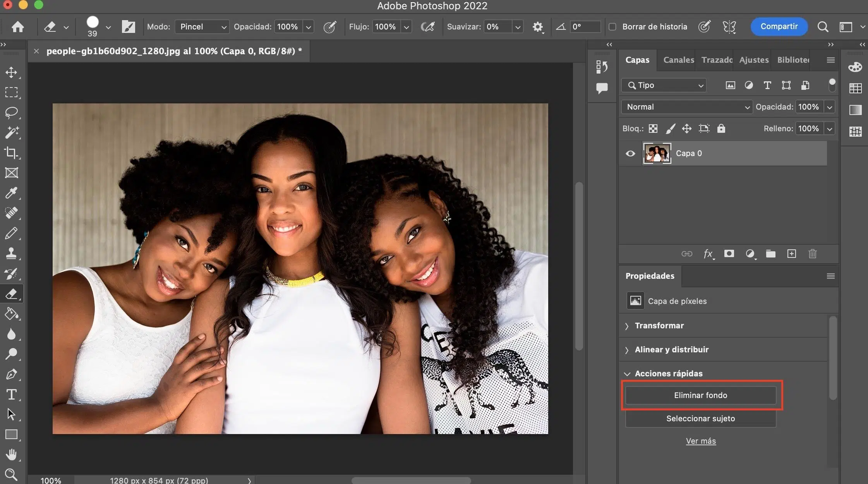Screen dimensions: 868x484
Task: Enable Borrar de historia checkbox
Action: click(x=612, y=27)
